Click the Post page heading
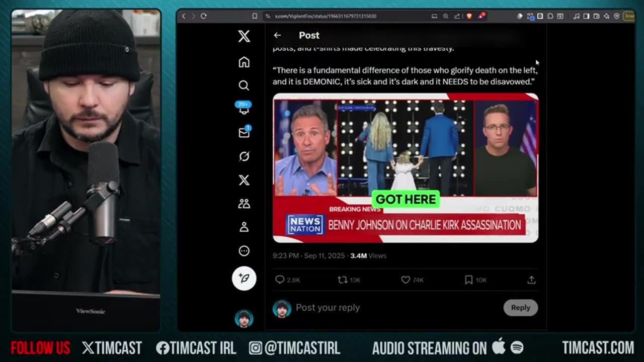644x362 pixels. pos(309,35)
